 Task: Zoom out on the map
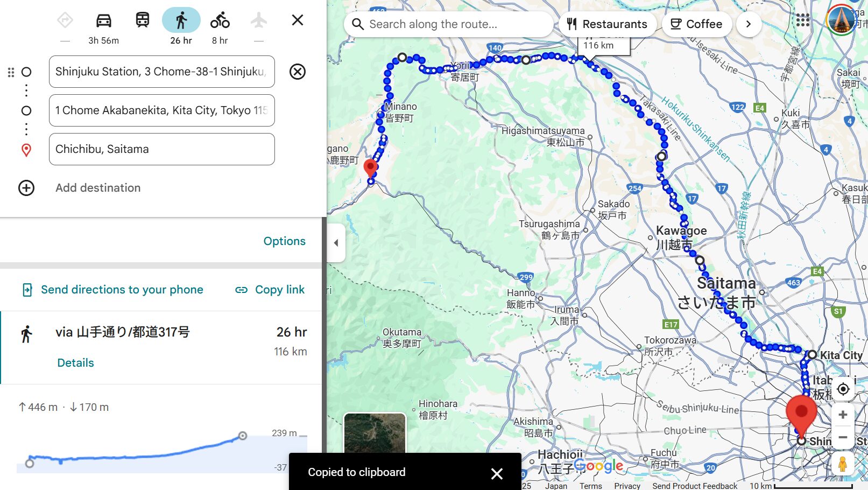(843, 437)
